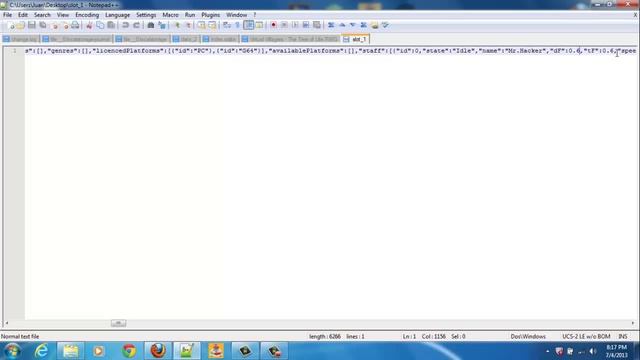
Task: Open the Edit menu
Action: 23,15
